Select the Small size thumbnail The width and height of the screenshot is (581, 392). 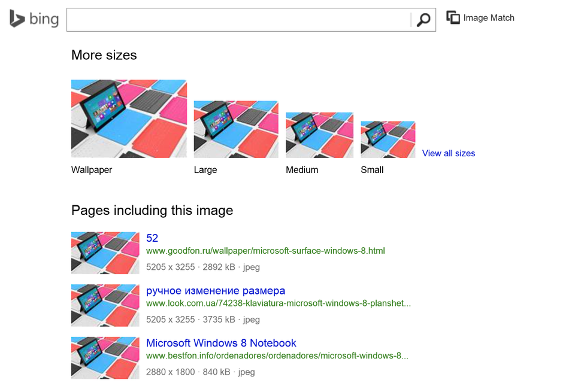tap(388, 139)
